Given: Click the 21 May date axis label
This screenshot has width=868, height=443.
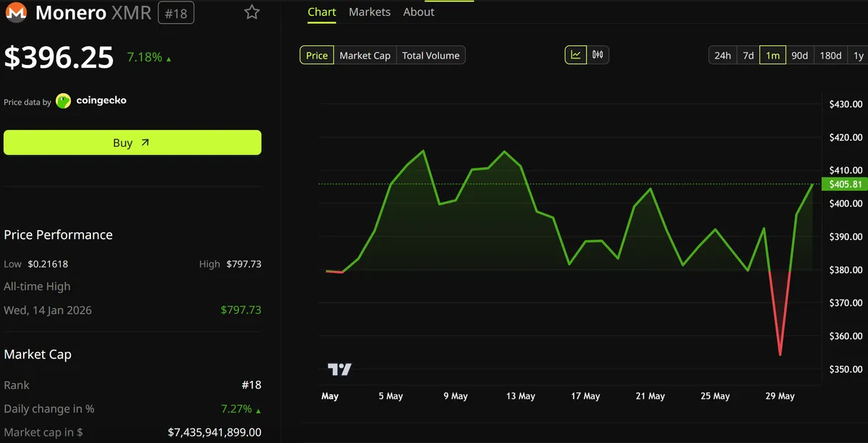Looking at the screenshot, I should (650, 396).
